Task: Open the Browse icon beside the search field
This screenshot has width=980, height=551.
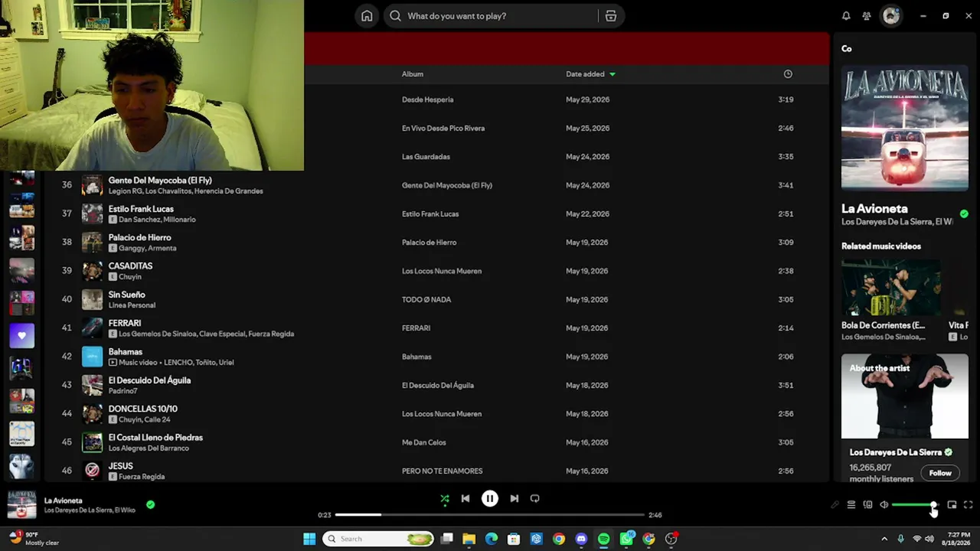Action: pos(611,16)
